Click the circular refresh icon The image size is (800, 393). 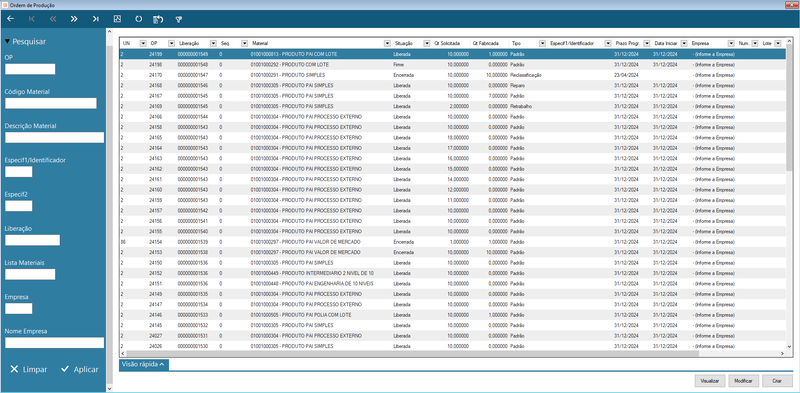click(x=138, y=19)
